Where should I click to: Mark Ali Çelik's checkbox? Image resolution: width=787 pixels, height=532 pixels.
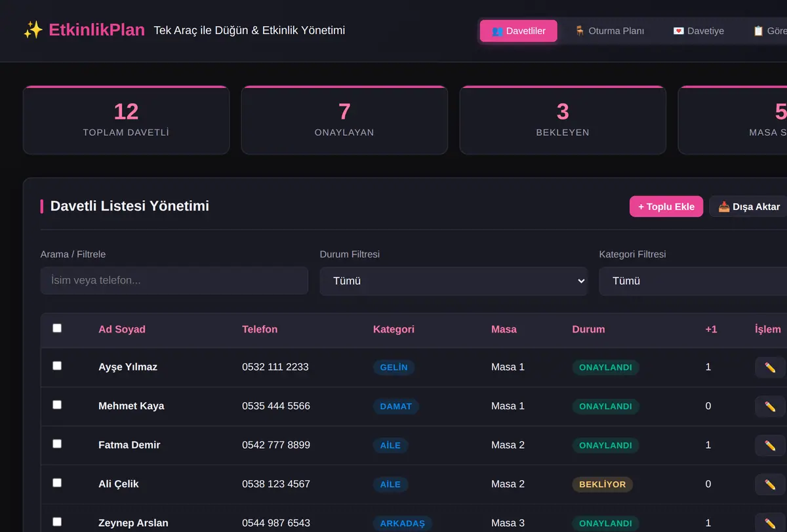click(x=57, y=483)
